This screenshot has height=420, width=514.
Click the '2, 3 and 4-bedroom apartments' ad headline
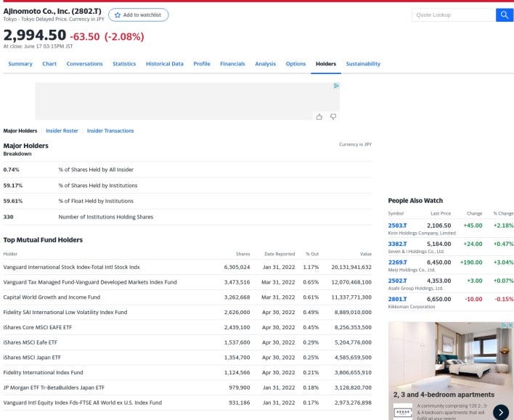444,395
